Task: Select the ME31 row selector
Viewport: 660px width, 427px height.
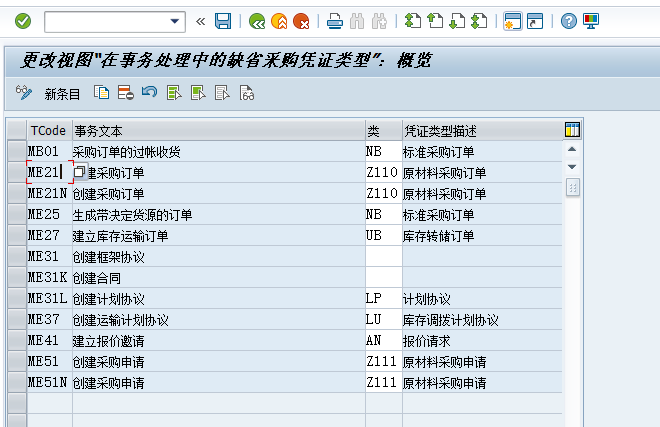Action: 17,256
